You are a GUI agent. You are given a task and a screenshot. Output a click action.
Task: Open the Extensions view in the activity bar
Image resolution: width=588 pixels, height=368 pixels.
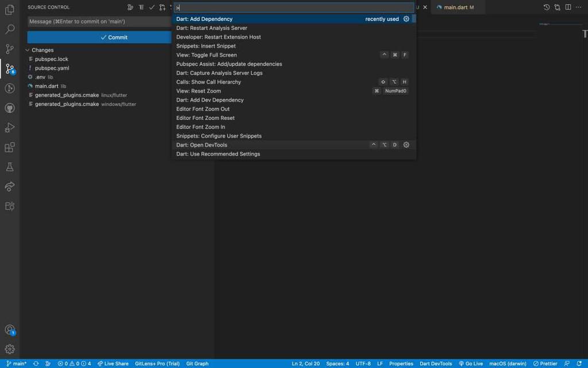(x=9, y=147)
